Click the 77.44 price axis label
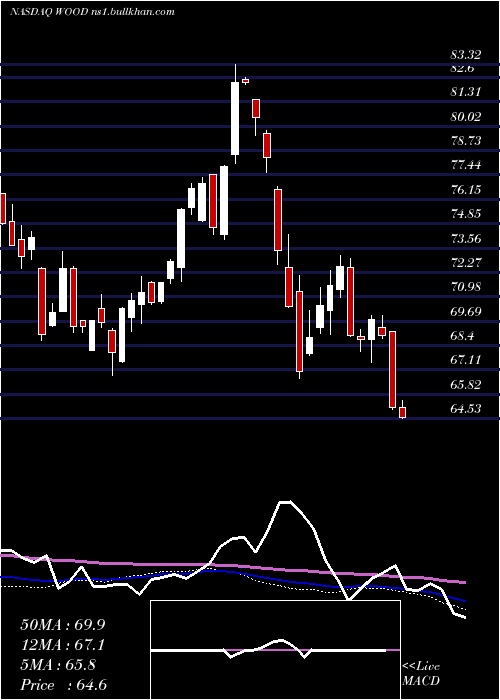Screen dimensions: 500x700 [x=466, y=166]
